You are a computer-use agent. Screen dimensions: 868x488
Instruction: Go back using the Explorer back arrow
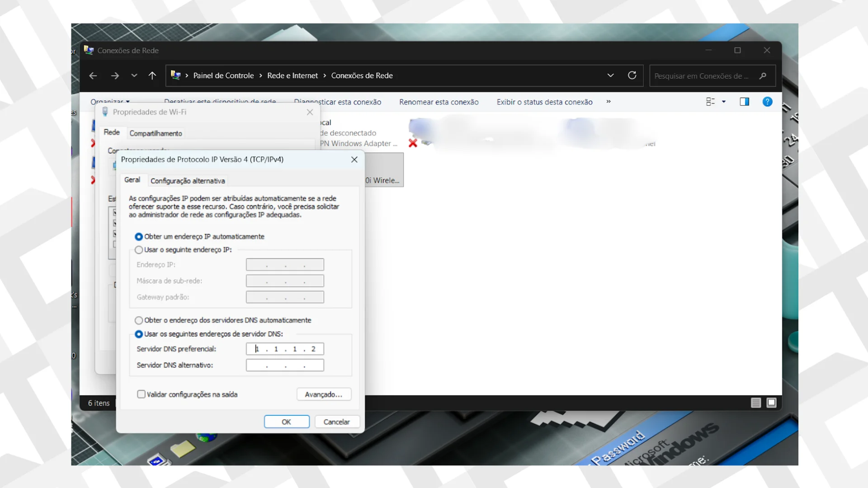point(93,76)
